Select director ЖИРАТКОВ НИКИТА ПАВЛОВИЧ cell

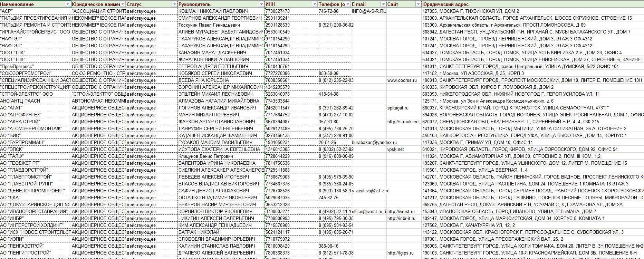(x=221, y=59)
